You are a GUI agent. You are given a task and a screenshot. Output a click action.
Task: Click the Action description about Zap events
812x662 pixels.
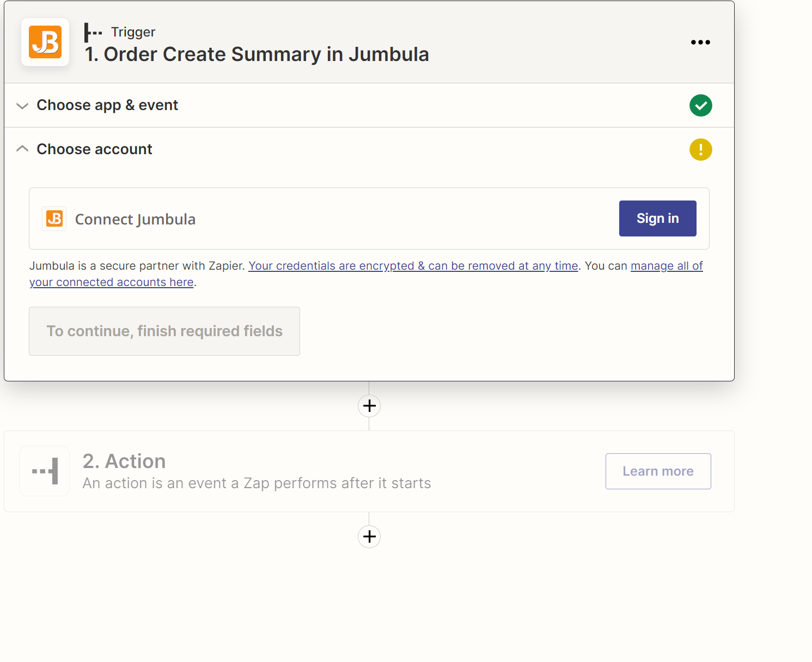[x=257, y=483]
